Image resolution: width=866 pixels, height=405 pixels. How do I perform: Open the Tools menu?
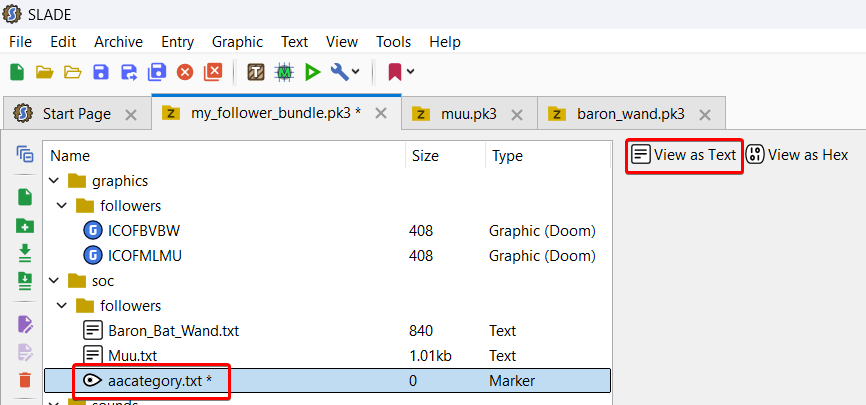(x=393, y=42)
